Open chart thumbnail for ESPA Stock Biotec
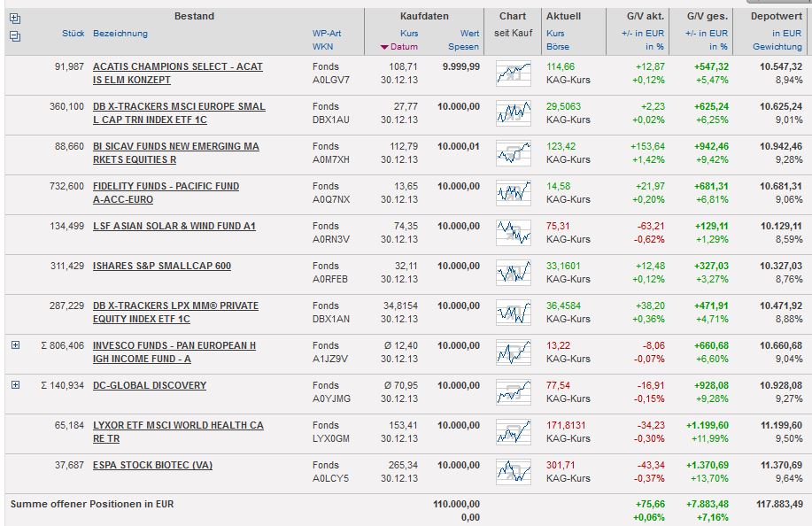The image size is (812, 526). [513, 472]
